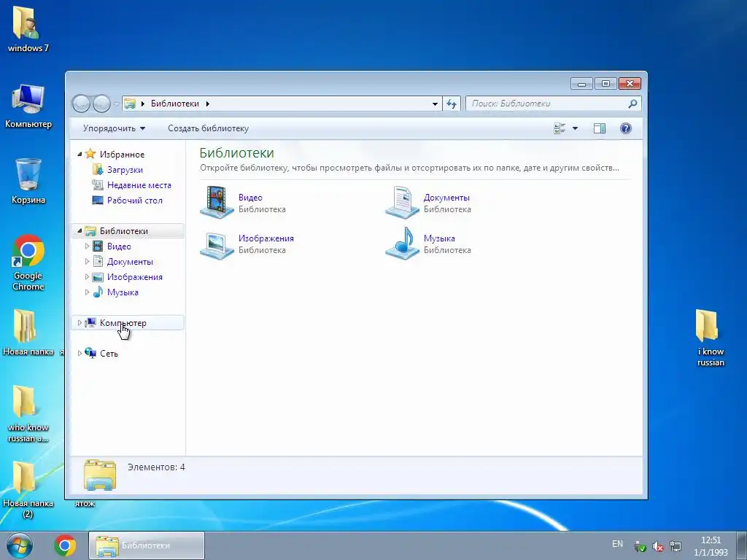The height and width of the screenshot is (560, 747).
Task: Click the Музыка library name link
Action: tap(439, 238)
